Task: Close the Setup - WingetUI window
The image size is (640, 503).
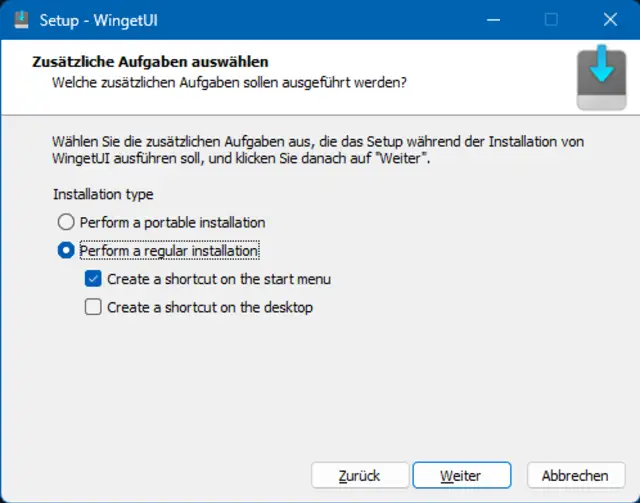Action: click(609, 19)
